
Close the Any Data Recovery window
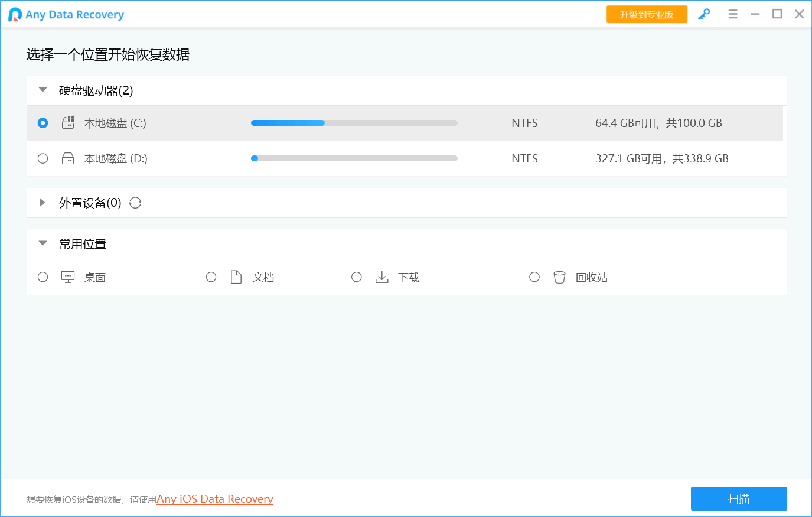[x=799, y=14]
